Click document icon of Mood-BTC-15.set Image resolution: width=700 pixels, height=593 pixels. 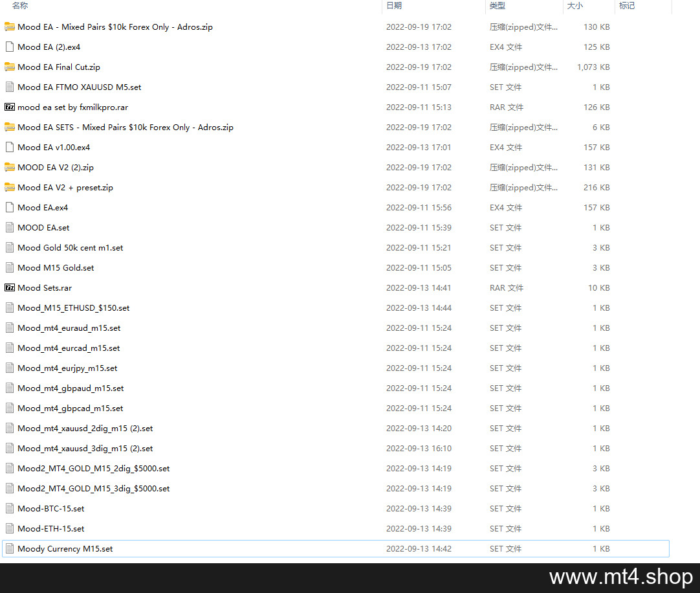9,509
